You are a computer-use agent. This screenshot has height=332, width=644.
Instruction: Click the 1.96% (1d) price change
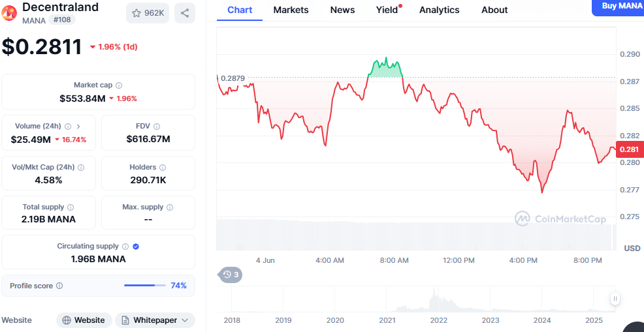tap(114, 47)
